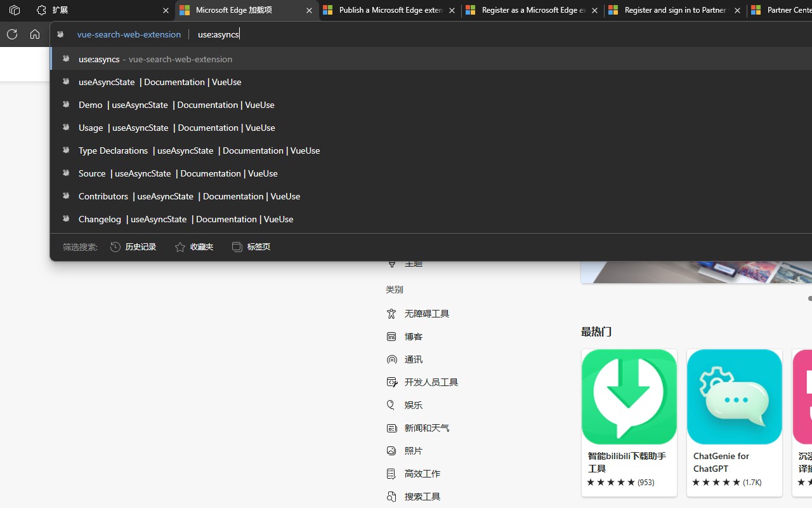This screenshot has width=812, height=508.
Task: Filter search by 收藏夹
Action: point(194,247)
